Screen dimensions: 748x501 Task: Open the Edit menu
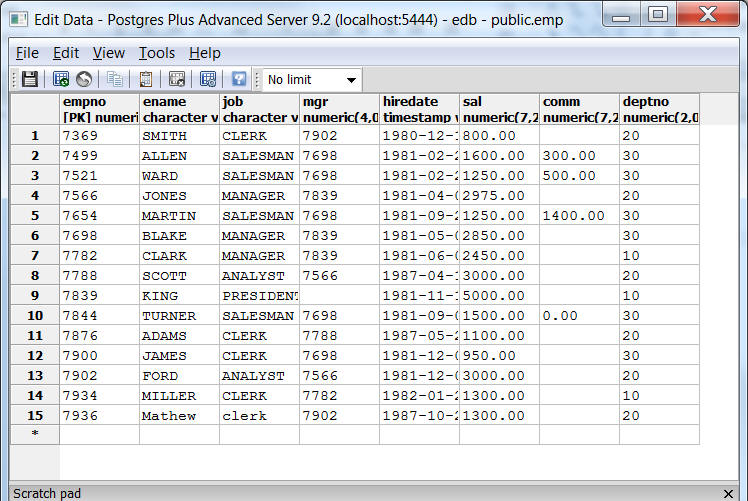tap(66, 53)
